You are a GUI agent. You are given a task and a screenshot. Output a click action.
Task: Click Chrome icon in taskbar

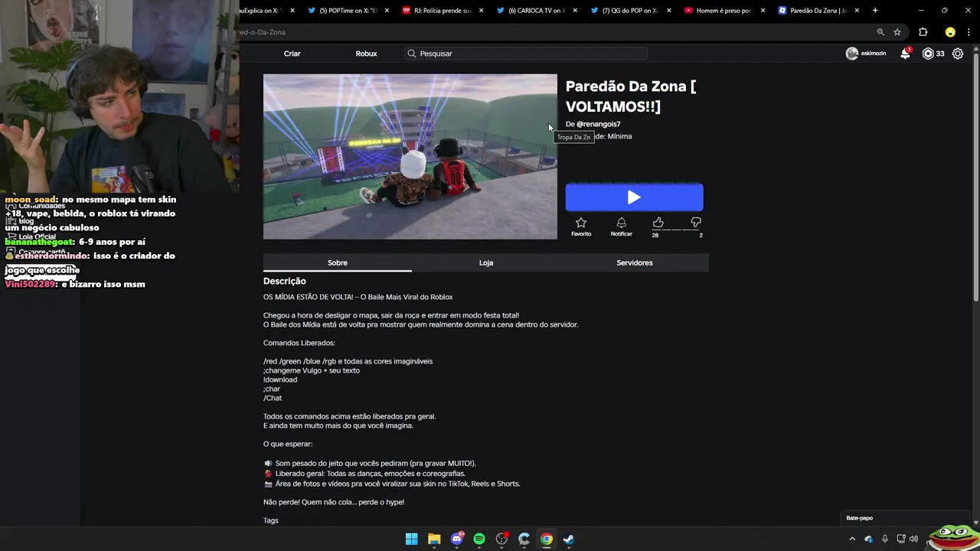pyautogui.click(x=546, y=539)
